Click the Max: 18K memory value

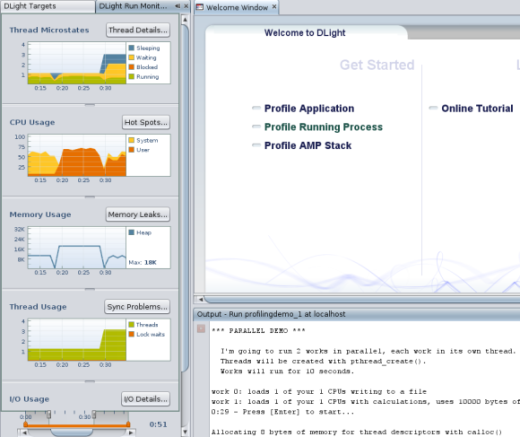tap(143, 262)
